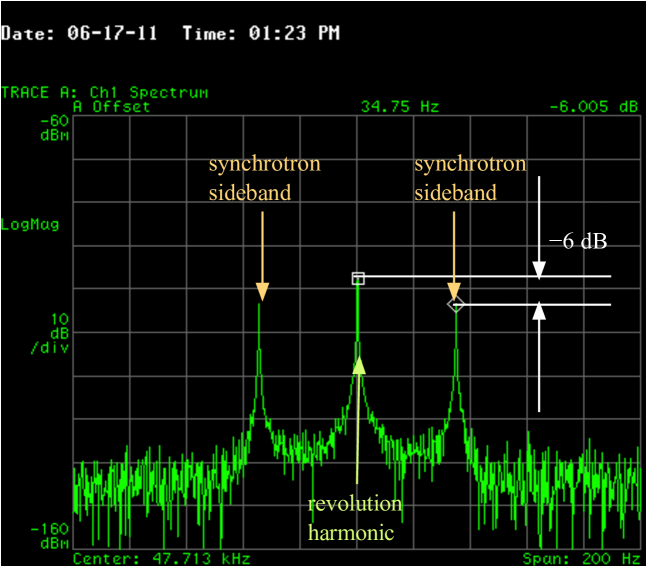Image resolution: width=654 pixels, height=567 pixels.
Task: Click the -160 dBm bottom level label
Action: point(50,536)
